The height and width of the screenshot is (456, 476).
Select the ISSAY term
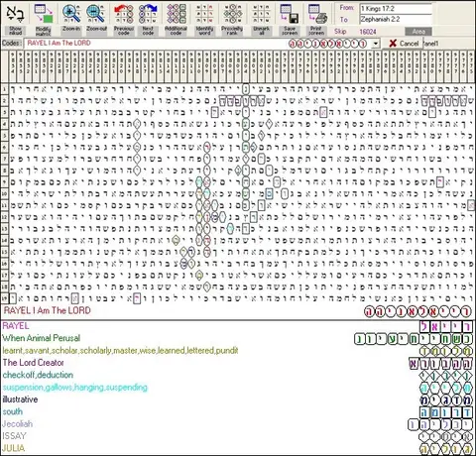pos(14,436)
